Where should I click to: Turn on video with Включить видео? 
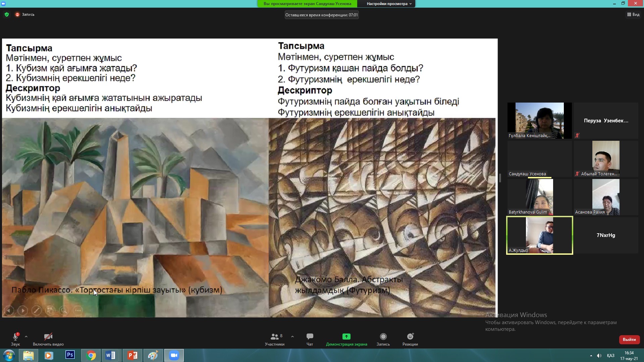click(48, 337)
